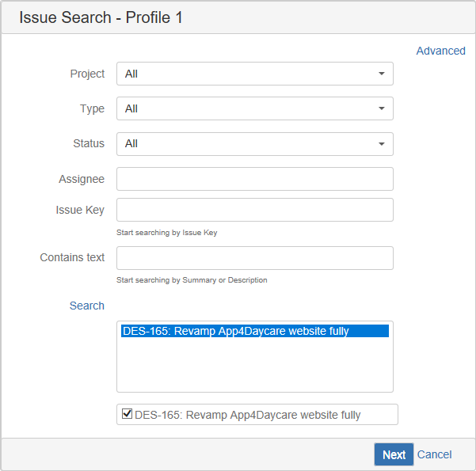Select DES-165 in the results list
Screen dimensions: 476x471
tap(255, 331)
